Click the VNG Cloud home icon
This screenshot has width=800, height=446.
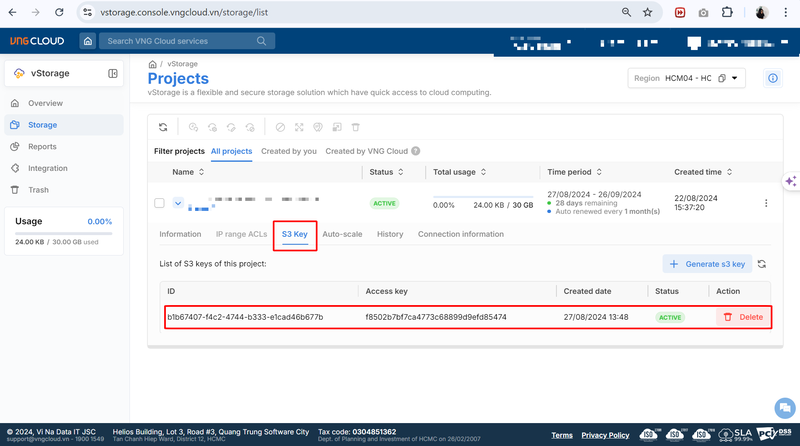click(x=88, y=41)
